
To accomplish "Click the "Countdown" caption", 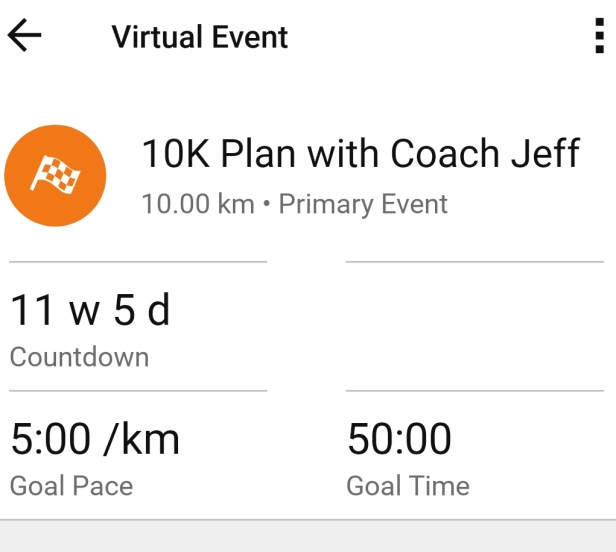I will [x=79, y=357].
